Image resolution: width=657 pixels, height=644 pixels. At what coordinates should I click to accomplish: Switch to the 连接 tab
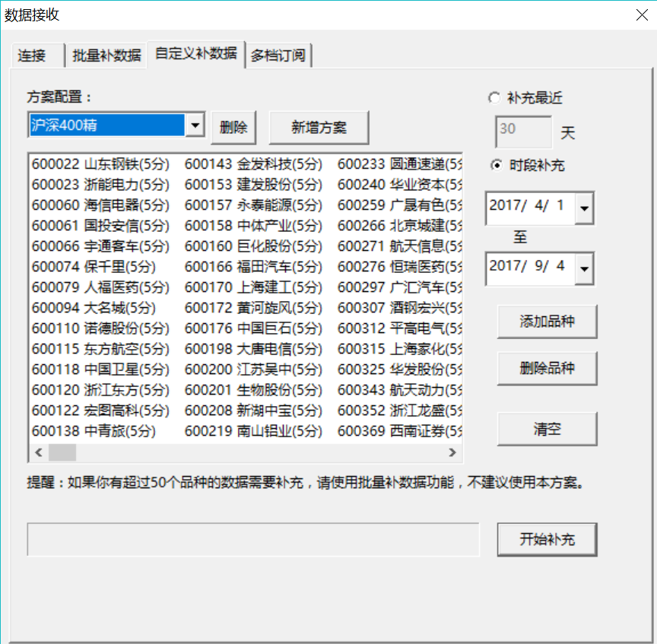(x=38, y=56)
